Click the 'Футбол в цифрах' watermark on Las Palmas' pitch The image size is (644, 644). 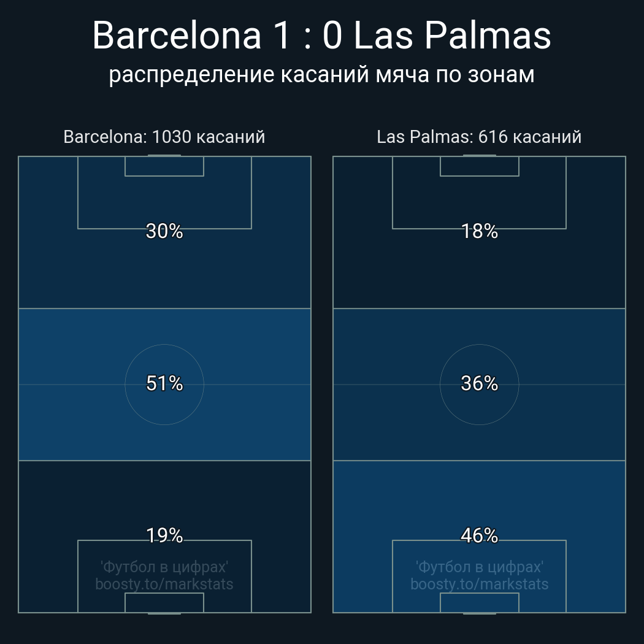[479, 567]
